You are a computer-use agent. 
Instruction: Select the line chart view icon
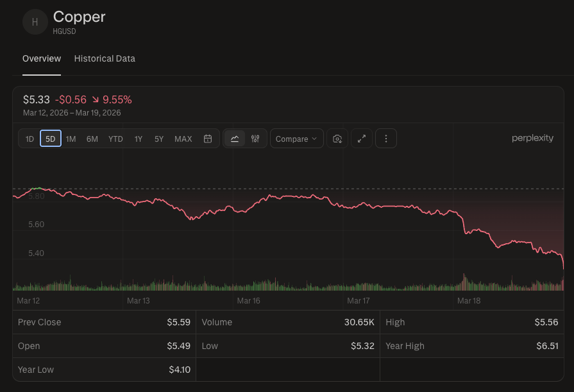tap(235, 139)
